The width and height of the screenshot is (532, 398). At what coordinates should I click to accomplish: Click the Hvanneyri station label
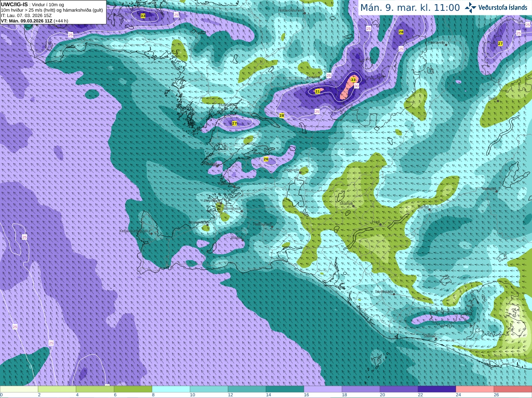click(x=227, y=105)
